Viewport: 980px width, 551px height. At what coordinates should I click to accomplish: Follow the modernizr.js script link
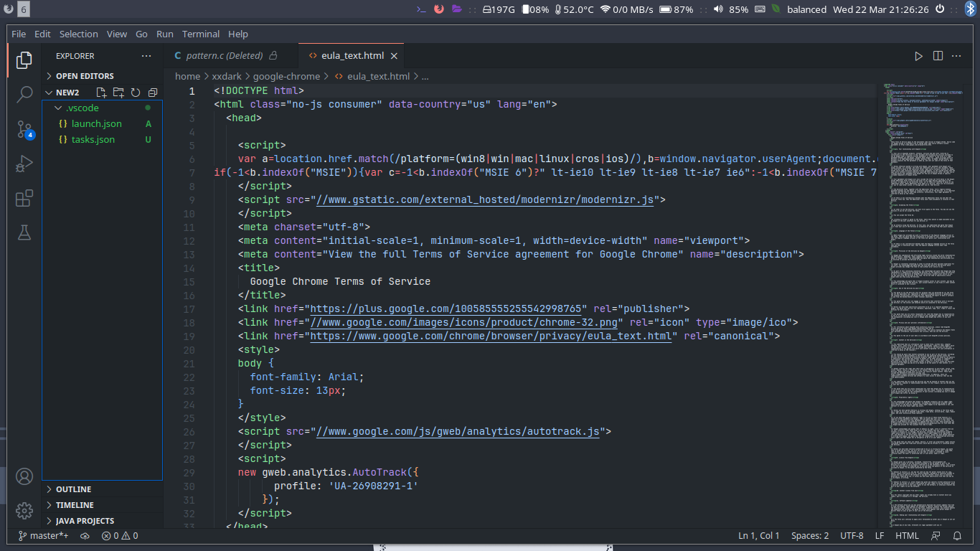pyautogui.click(x=484, y=200)
